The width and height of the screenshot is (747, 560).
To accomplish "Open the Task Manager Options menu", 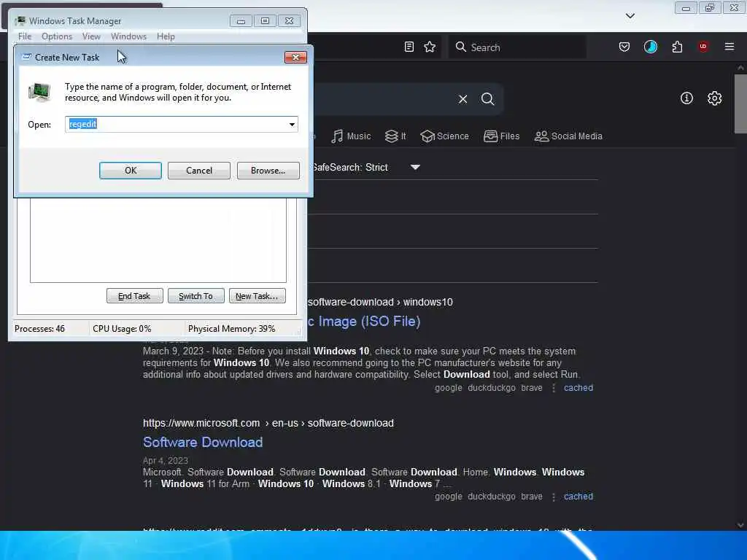I will 57,36.
